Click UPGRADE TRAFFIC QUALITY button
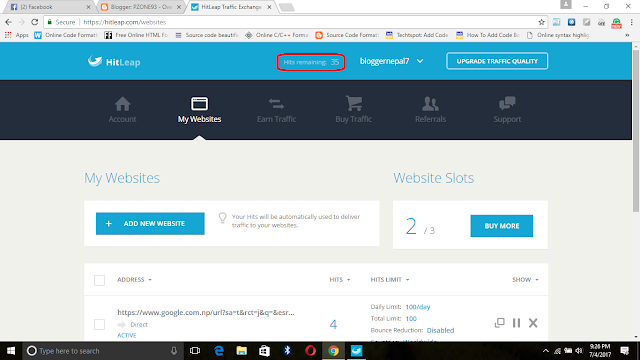 [x=497, y=61]
